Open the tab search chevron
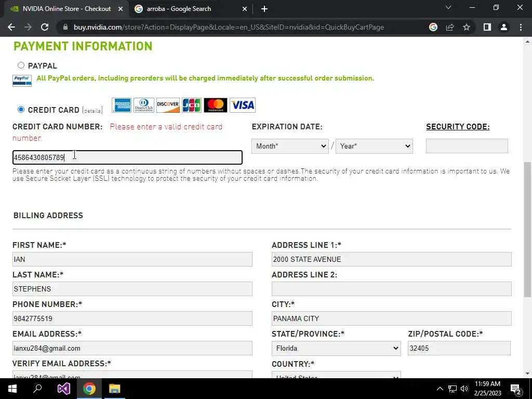532x399 pixels. click(x=448, y=7)
